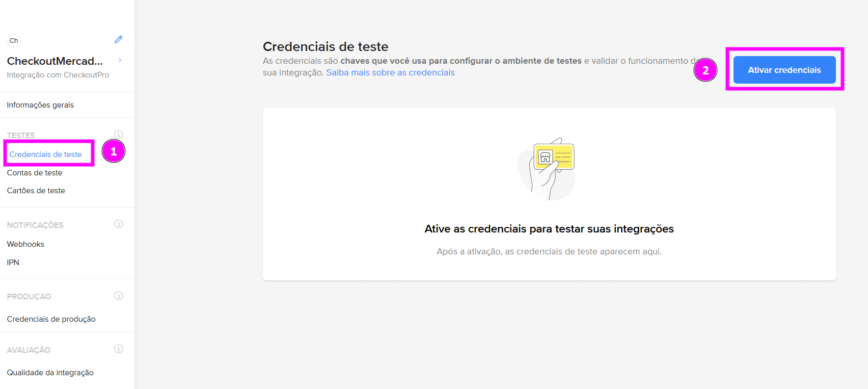This screenshot has width=868, height=389.
Task: Expand the chevron next to CheckoutMercad...
Action: pos(120,60)
